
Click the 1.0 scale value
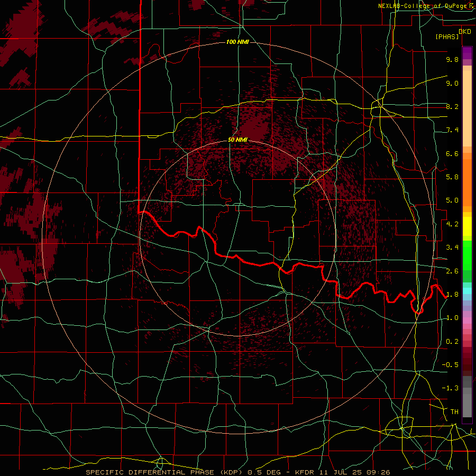(x=452, y=318)
